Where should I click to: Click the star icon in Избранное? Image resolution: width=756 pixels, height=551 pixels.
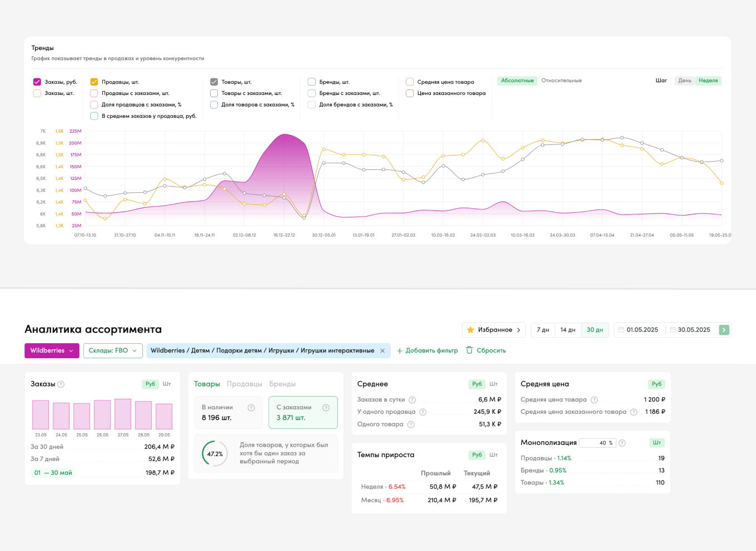pyautogui.click(x=470, y=330)
